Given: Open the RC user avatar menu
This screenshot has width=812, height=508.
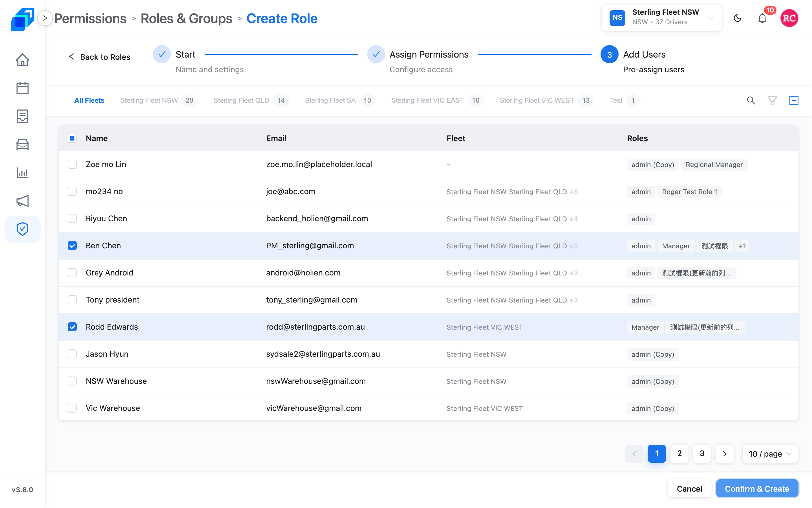Looking at the screenshot, I should tap(789, 18).
